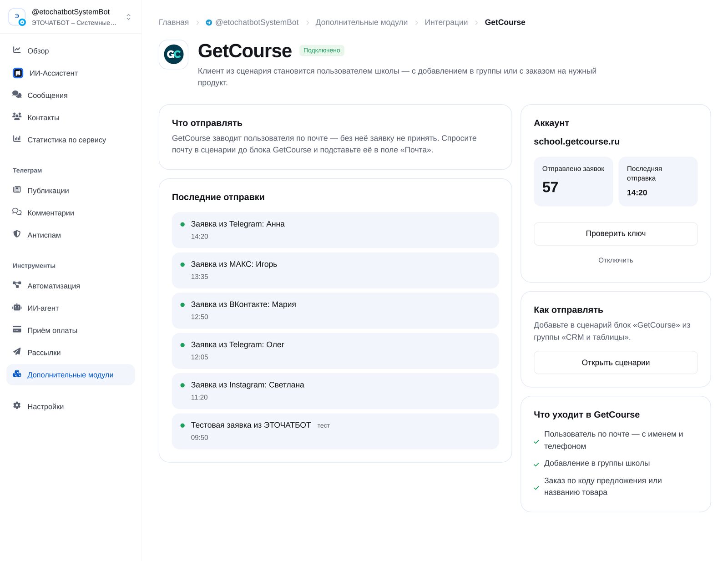
Task: Open Дополнительные модули breadcrumb link
Action: (x=362, y=22)
